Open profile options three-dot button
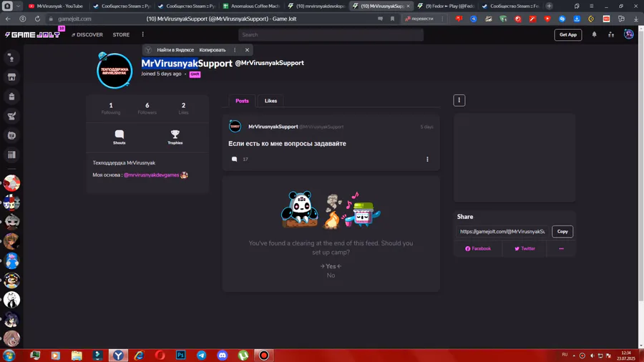The height and width of the screenshot is (362, 644). tap(459, 100)
